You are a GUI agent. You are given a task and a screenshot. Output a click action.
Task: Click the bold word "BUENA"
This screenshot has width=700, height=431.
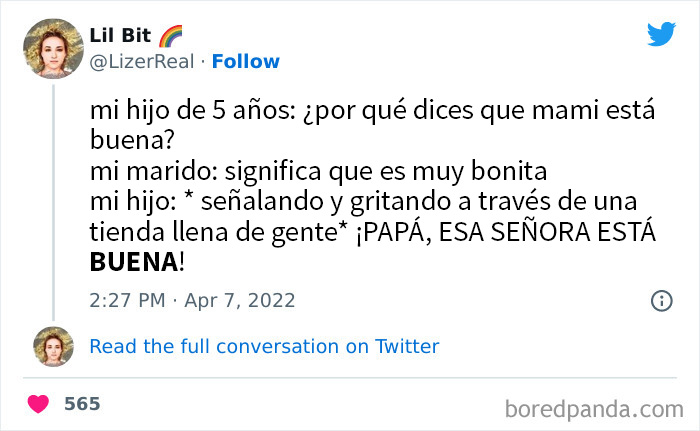(x=131, y=263)
